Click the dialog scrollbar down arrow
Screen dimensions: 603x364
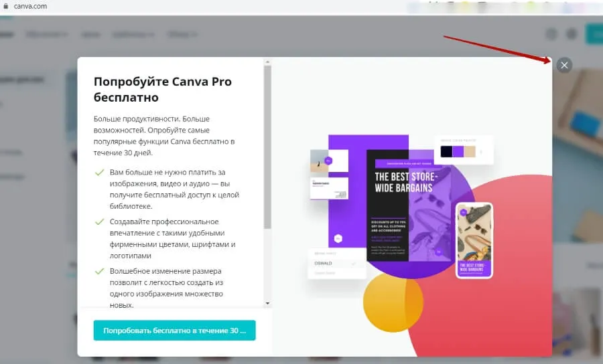coord(267,303)
